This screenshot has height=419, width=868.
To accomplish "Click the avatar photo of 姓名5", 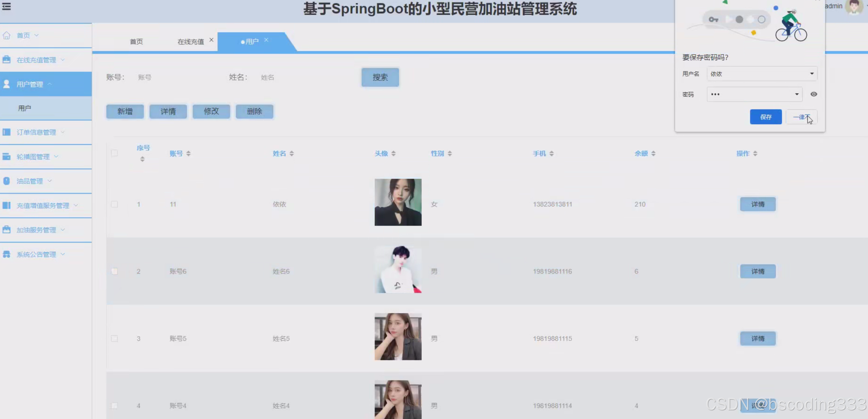I will [x=398, y=336].
